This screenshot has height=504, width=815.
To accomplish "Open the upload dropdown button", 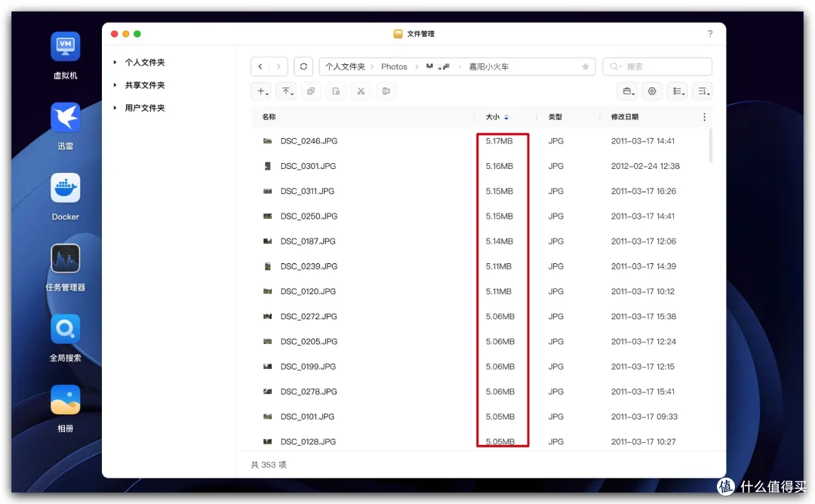I will [x=287, y=91].
